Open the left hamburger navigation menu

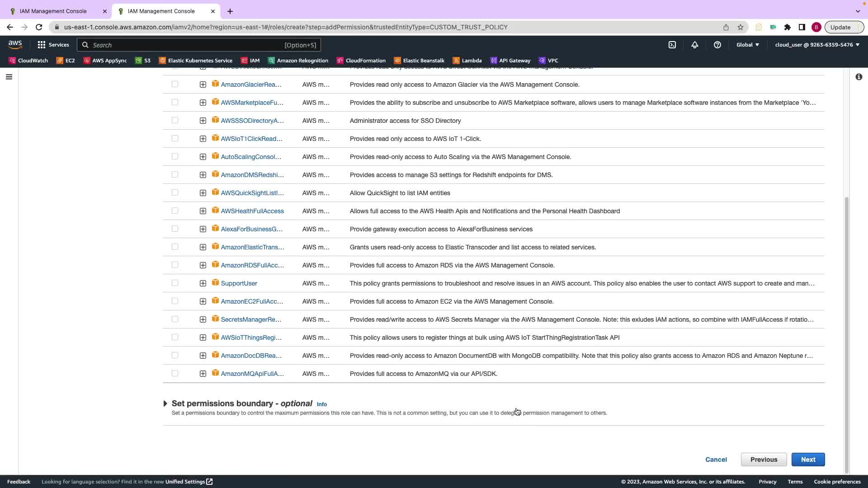coord(9,77)
